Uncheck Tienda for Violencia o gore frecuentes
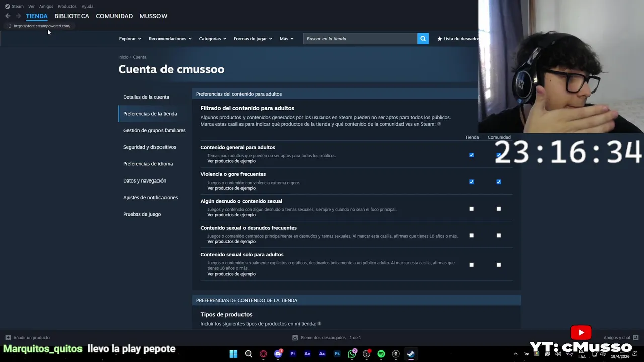Image resolution: width=644 pixels, height=362 pixels. 471,182
